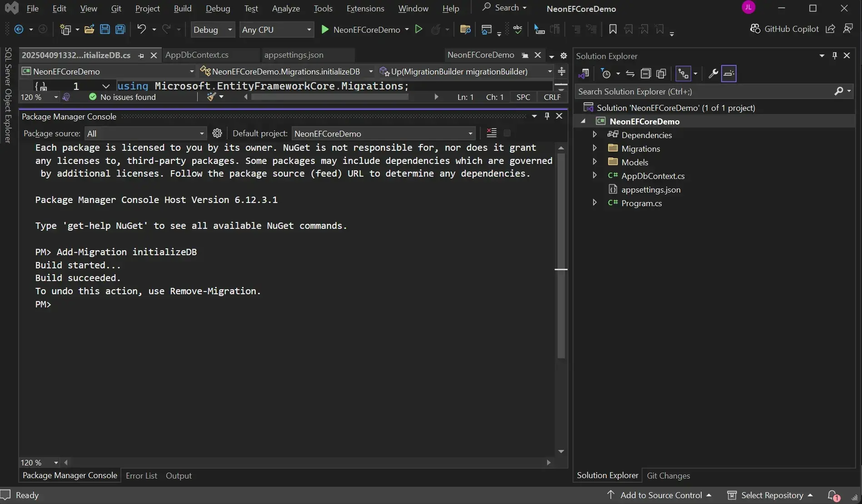Expand the Models folder
Viewport: 862px width, 504px height.
pyautogui.click(x=594, y=162)
